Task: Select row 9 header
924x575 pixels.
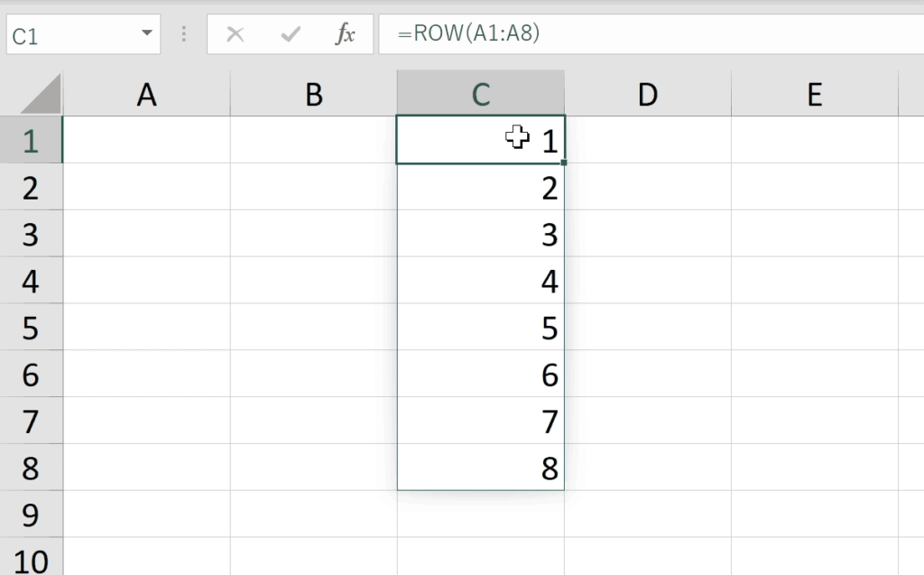Action: pos(31,515)
